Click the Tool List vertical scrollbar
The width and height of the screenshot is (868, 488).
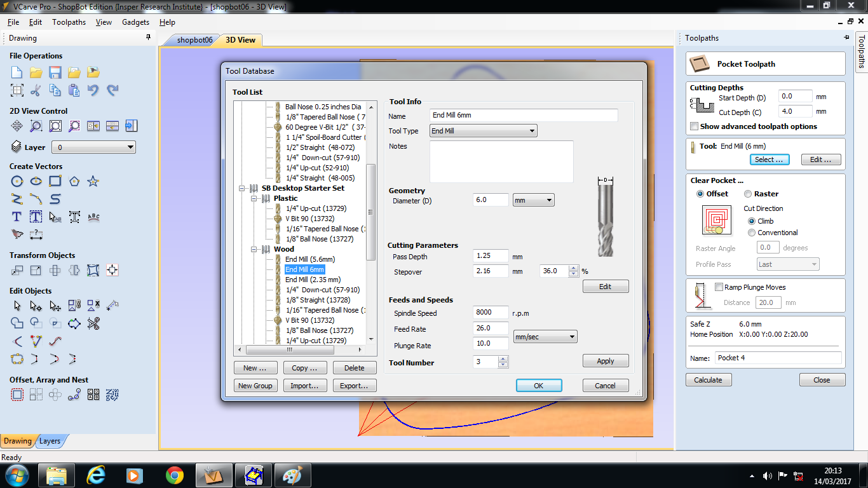[x=371, y=222]
